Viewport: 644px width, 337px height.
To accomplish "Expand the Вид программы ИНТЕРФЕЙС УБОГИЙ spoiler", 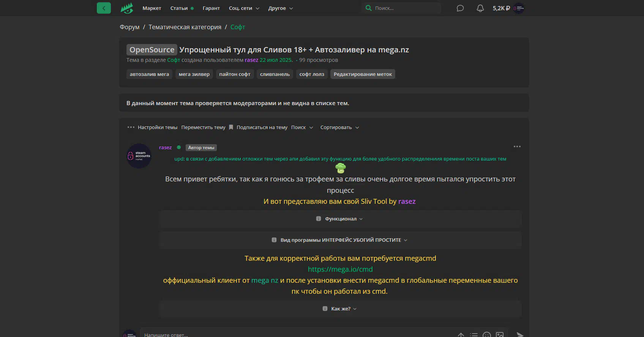I will click(x=341, y=240).
